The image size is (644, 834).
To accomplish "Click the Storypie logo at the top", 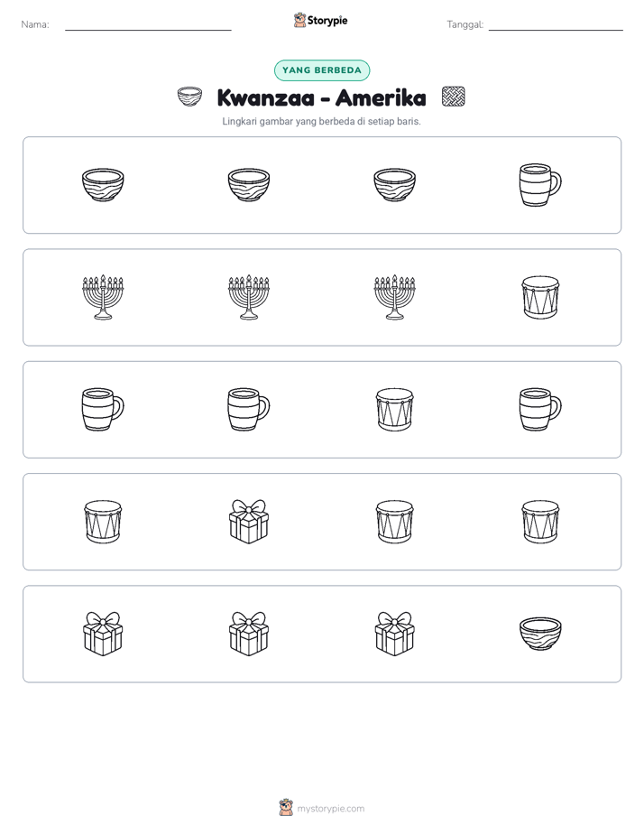I will click(320, 20).
